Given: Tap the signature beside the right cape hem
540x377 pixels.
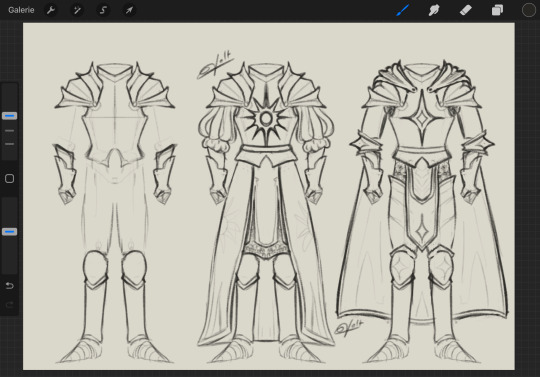Looking at the screenshot, I should [x=349, y=327].
